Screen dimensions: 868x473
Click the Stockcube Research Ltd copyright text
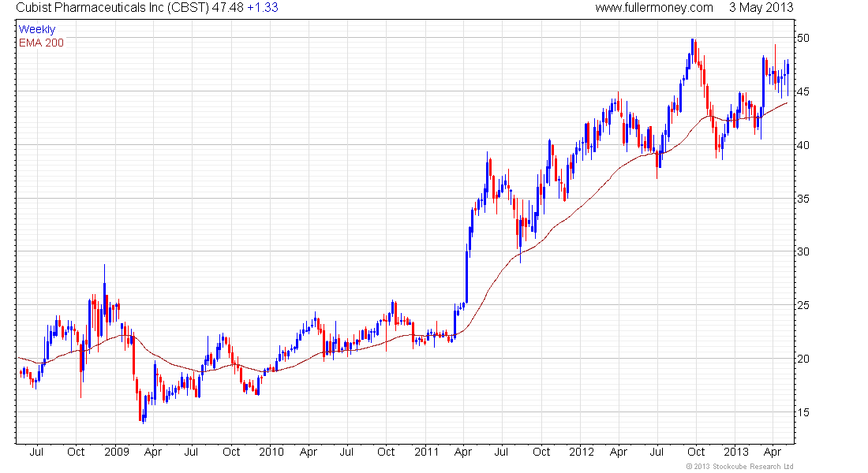coord(739,467)
